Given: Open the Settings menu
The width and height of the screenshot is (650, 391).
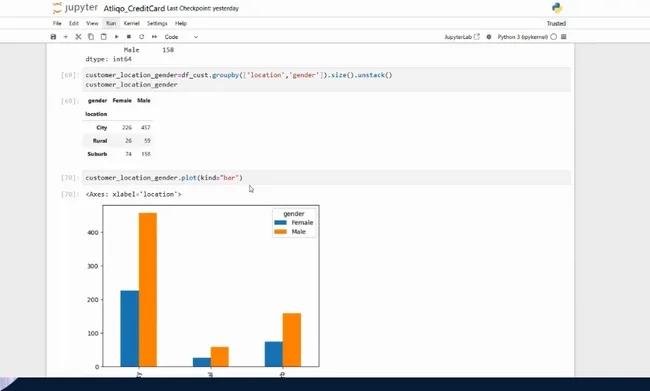Looking at the screenshot, I should click(157, 23).
